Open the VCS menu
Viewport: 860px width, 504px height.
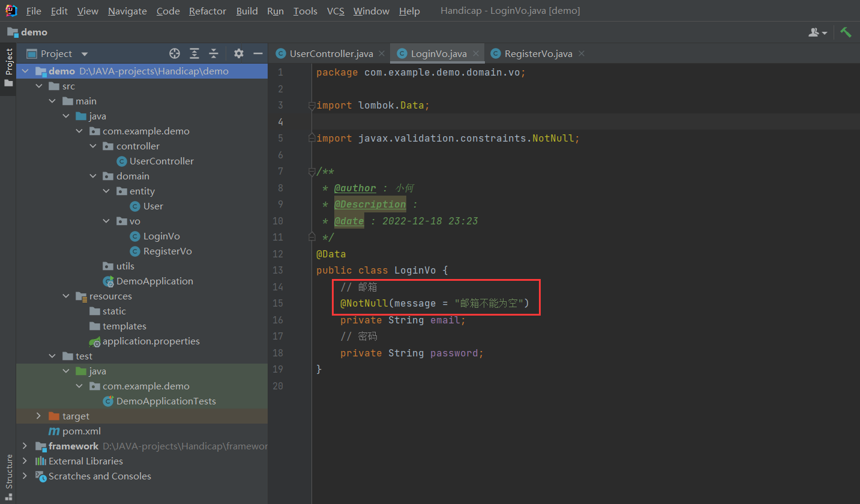(335, 11)
